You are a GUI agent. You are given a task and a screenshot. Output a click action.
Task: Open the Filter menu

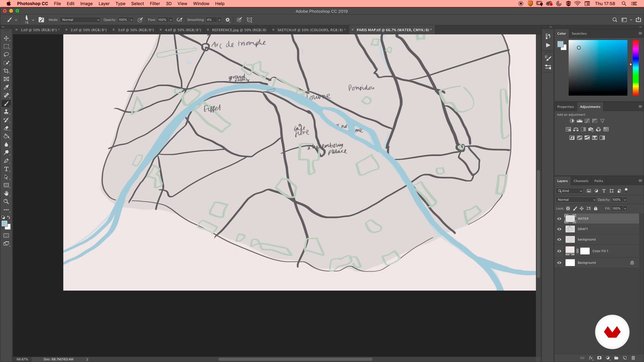(155, 4)
